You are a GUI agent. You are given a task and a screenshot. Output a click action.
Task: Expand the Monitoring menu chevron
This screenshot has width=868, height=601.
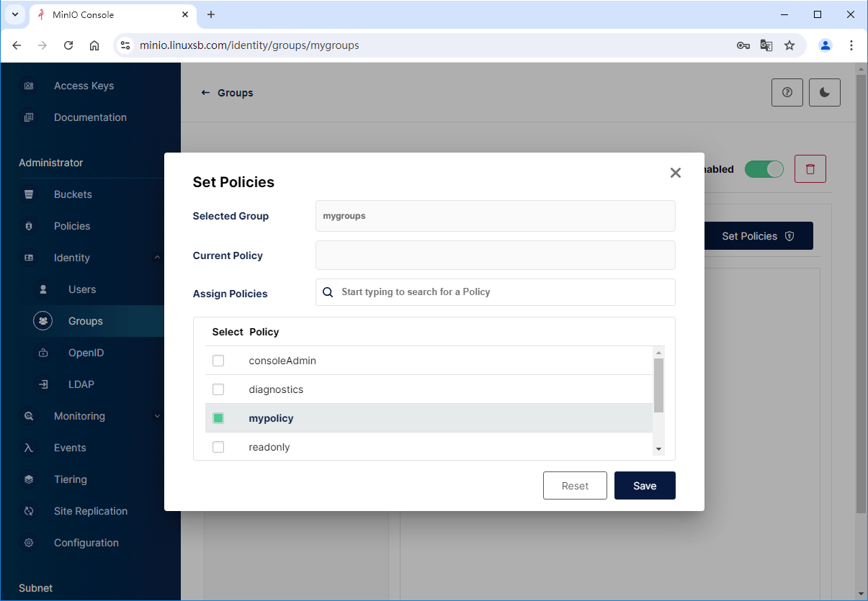coord(157,416)
